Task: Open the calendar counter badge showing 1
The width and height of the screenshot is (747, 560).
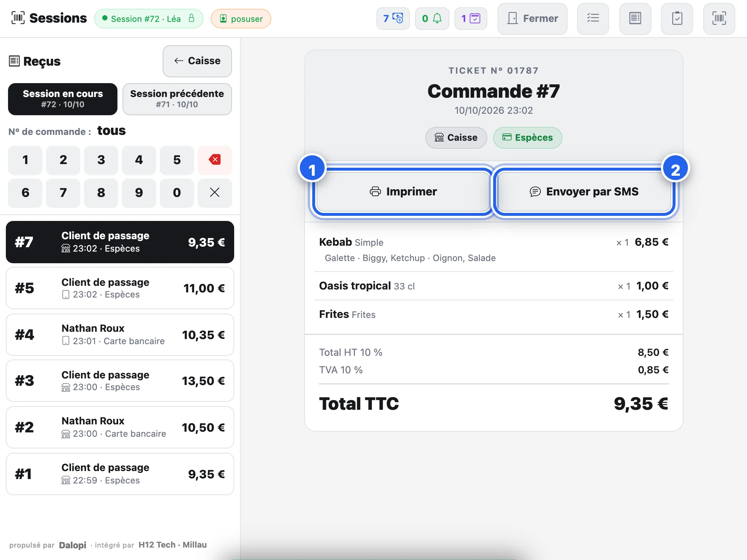Action: 471,19
